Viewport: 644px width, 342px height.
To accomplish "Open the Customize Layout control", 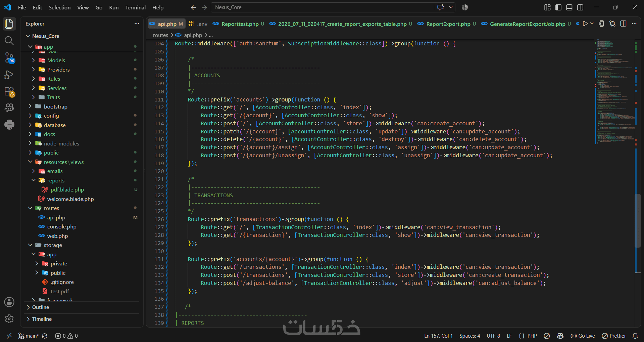I will (x=547, y=7).
